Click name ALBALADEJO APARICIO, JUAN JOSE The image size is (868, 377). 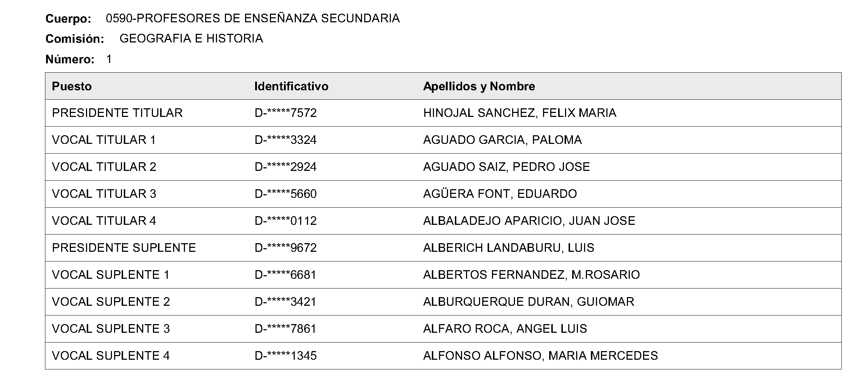[x=529, y=221]
